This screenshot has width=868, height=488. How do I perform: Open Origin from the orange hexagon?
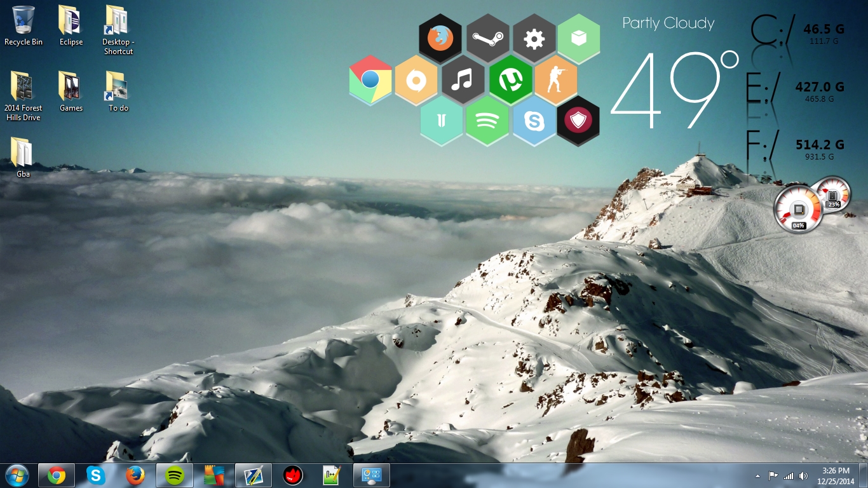(x=416, y=80)
